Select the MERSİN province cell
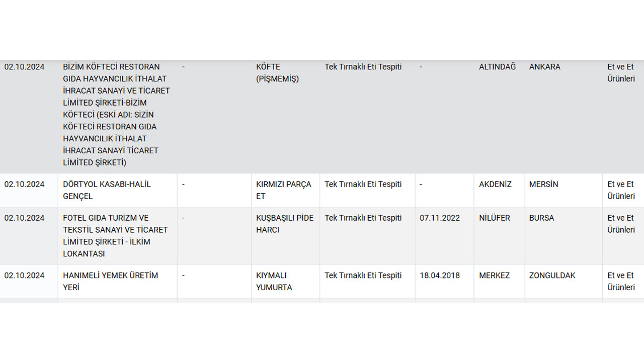This screenshot has height=362, width=644. [x=543, y=185]
